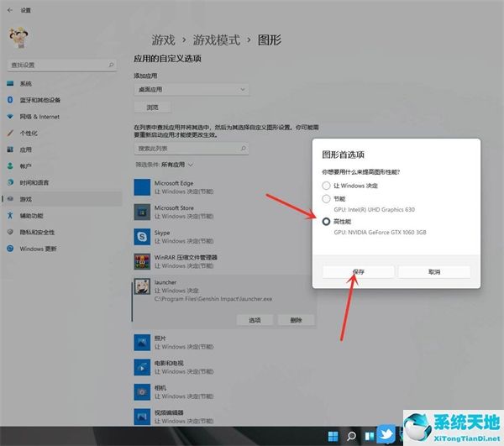Viewport: 504px width, 446px height.
Task: Click the Personalization brush icon
Action: (10, 133)
